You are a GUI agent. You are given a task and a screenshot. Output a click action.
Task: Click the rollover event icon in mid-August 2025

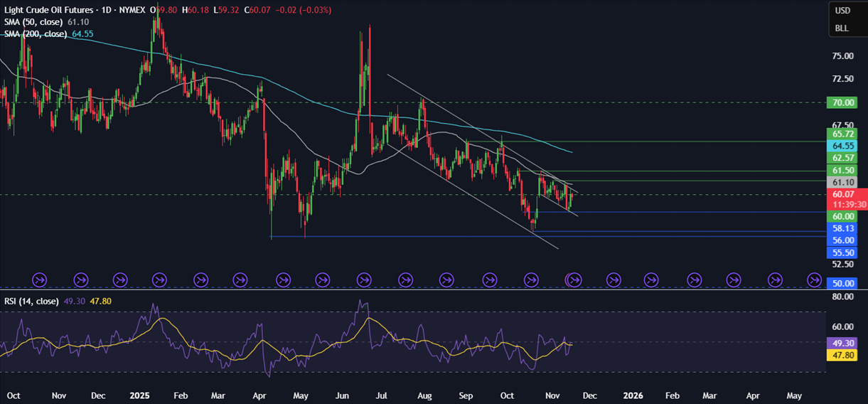pos(447,280)
